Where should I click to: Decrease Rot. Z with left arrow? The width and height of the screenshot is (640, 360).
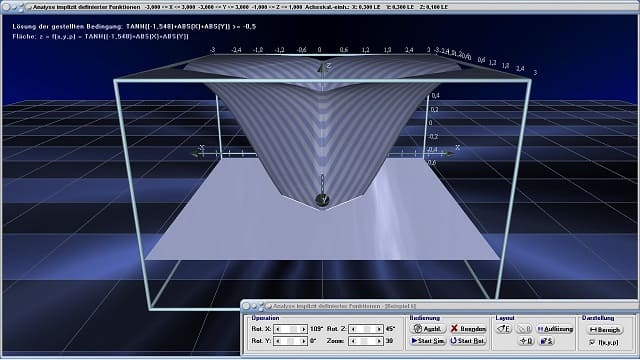pyautogui.click(x=353, y=329)
